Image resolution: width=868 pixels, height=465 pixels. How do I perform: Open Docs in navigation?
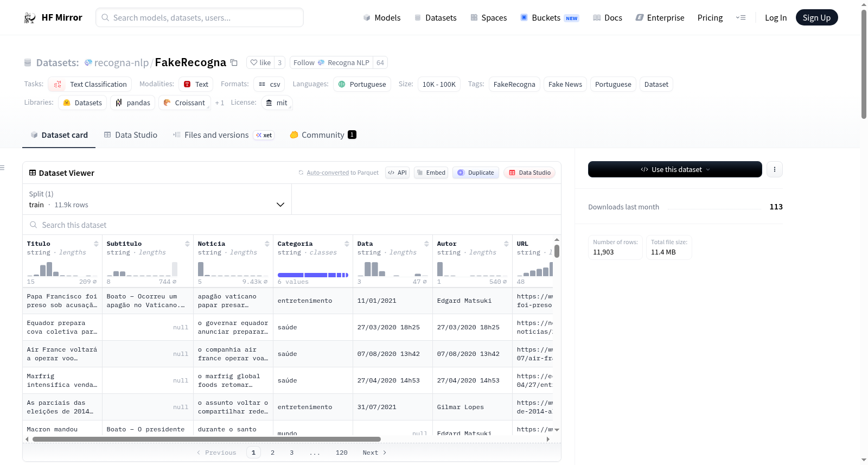coord(608,18)
